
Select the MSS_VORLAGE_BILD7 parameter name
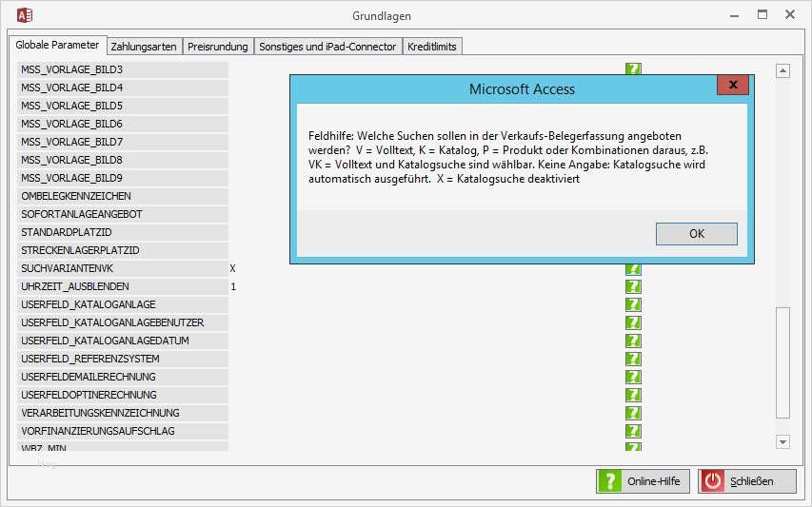pyautogui.click(x=123, y=142)
